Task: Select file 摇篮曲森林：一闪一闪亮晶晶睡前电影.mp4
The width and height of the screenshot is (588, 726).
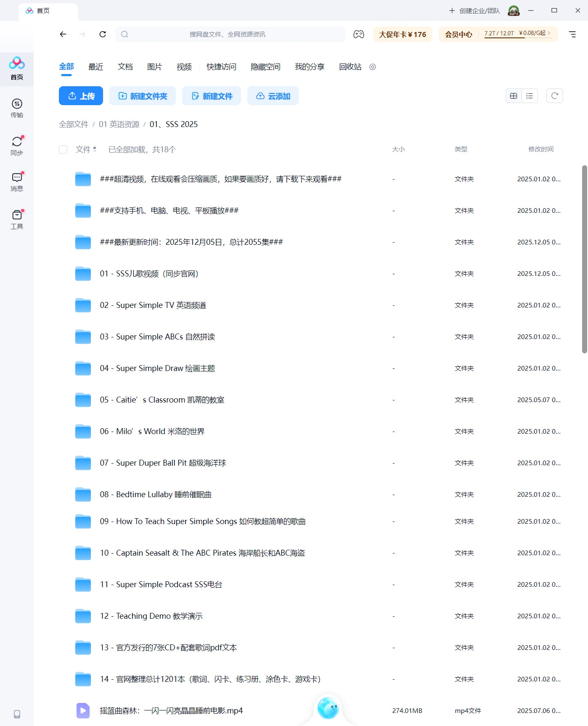Action: coord(171,710)
